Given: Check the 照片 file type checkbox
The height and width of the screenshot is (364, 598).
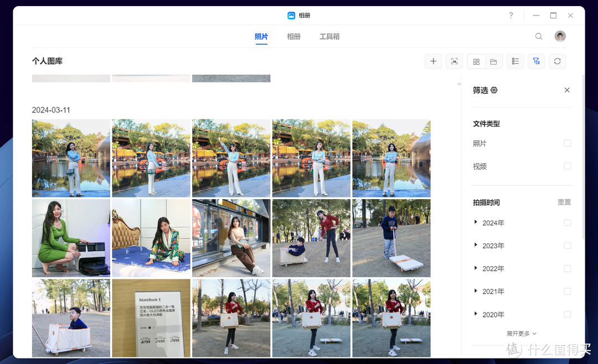Looking at the screenshot, I should 567,143.
